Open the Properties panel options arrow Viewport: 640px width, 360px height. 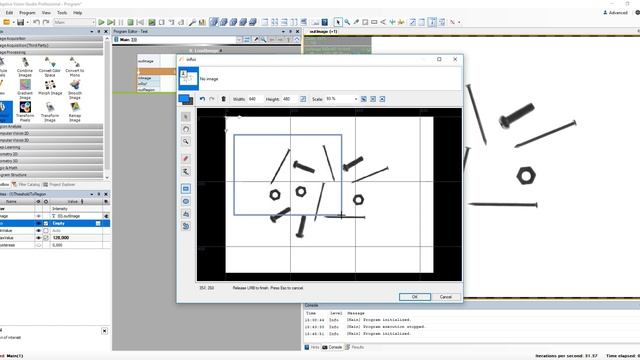click(92, 194)
